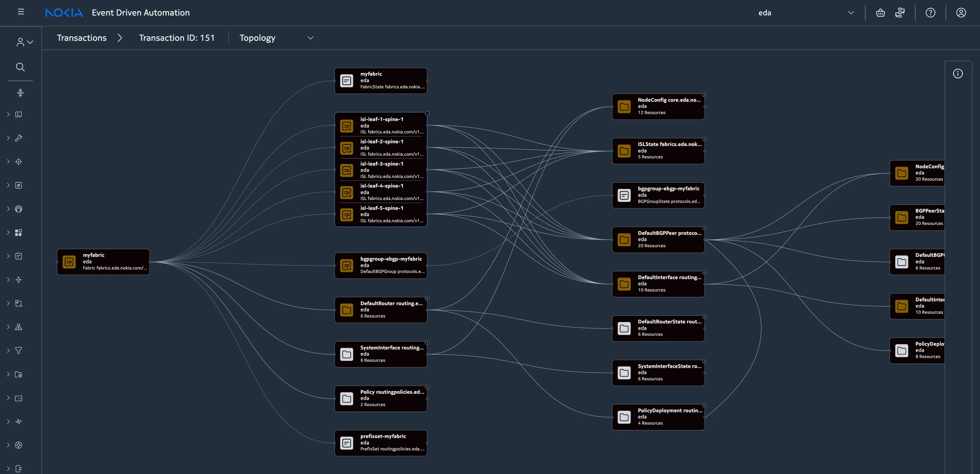Collapse the ISL group with minus toggle
The image size is (980, 474).
coord(427,113)
